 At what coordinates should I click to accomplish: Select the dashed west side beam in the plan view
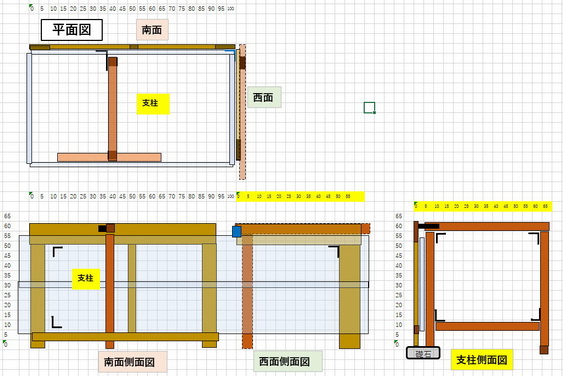pyautogui.click(x=243, y=112)
